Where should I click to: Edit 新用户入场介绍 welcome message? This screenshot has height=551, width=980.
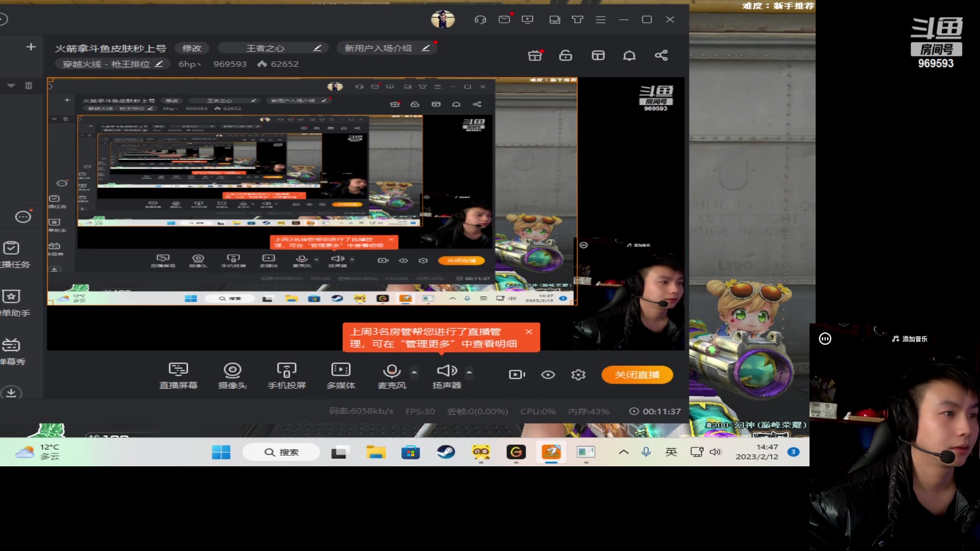point(387,48)
